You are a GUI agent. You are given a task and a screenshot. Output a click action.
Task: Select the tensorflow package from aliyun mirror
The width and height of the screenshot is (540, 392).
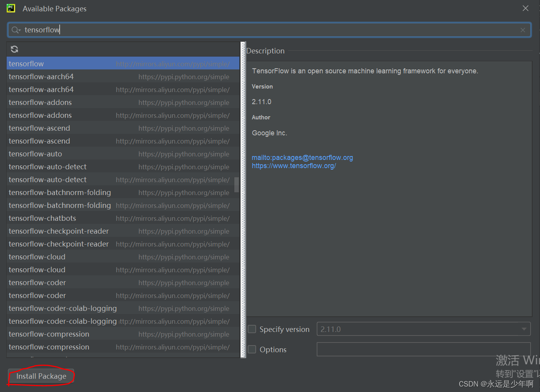(x=123, y=64)
